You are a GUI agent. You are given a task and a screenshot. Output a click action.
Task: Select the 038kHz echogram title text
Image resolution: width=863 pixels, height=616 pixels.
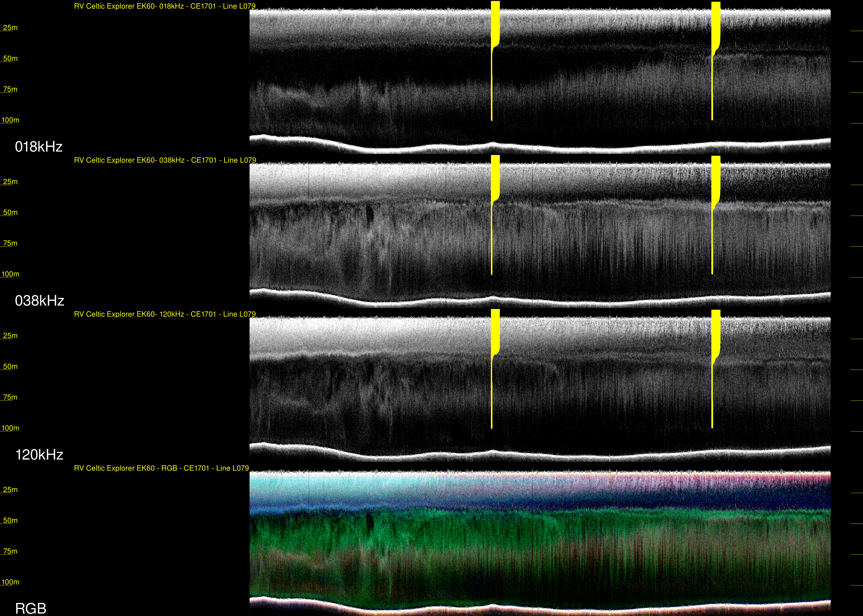click(165, 160)
